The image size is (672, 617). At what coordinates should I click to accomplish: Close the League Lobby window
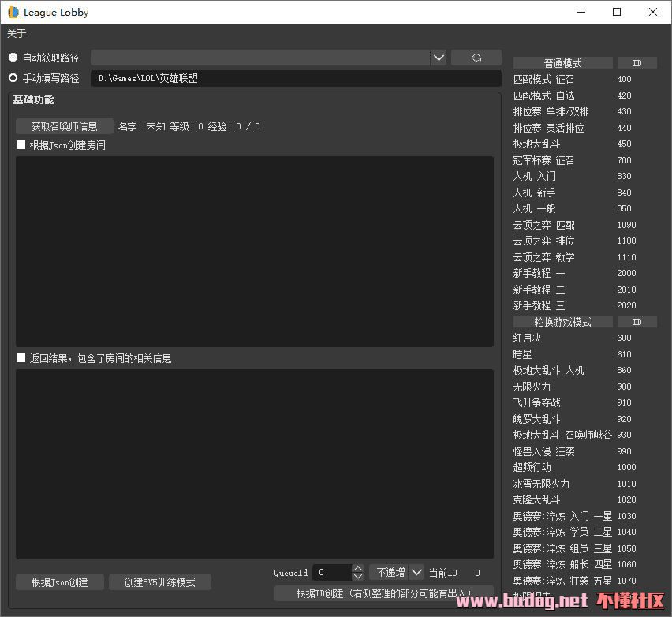point(653,12)
